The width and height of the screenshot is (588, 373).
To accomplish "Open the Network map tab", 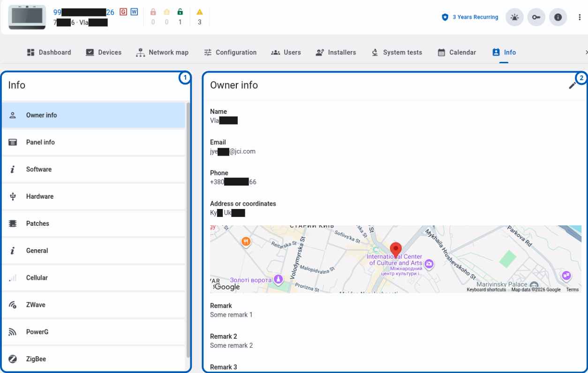I will tap(162, 52).
